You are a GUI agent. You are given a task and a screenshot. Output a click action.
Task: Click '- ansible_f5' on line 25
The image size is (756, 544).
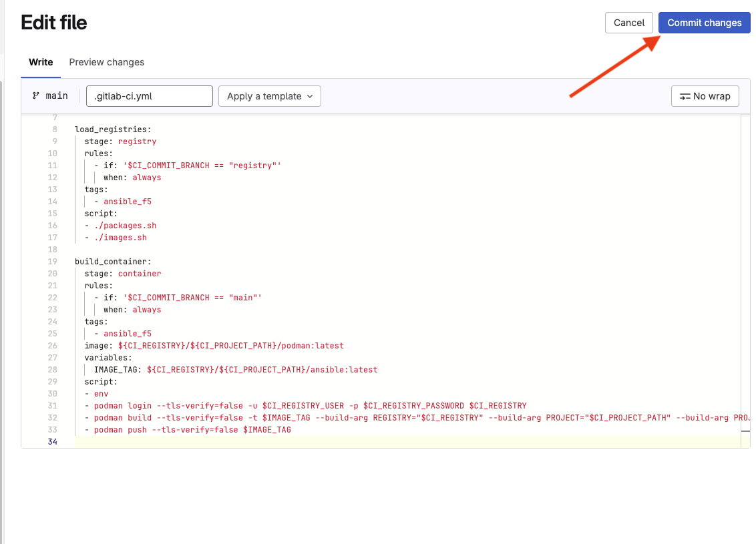123,334
